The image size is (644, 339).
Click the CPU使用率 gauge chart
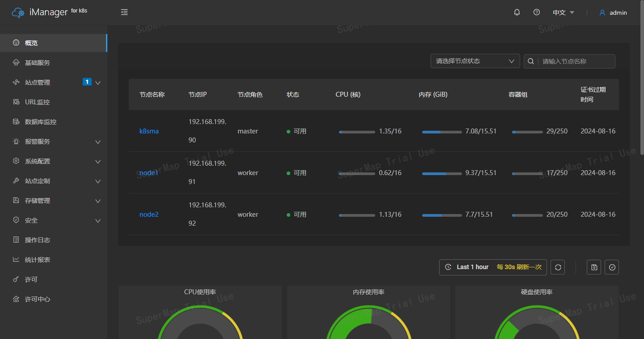pyautogui.click(x=200, y=322)
